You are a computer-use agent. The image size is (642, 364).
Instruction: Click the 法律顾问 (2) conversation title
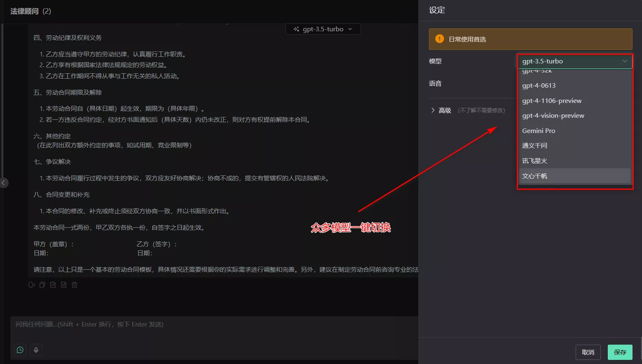click(x=30, y=11)
